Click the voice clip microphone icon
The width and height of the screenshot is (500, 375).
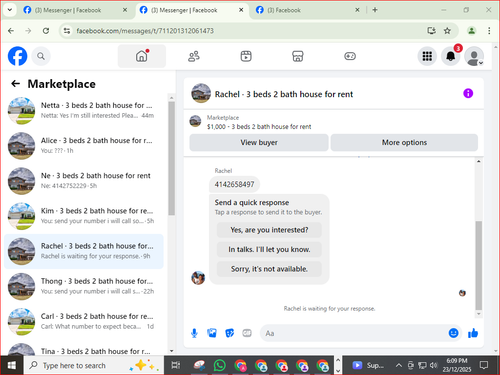point(194,333)
